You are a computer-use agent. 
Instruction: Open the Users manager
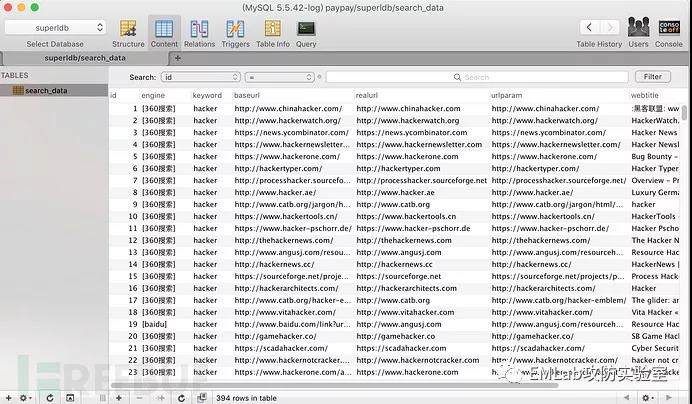pos(638,32)
